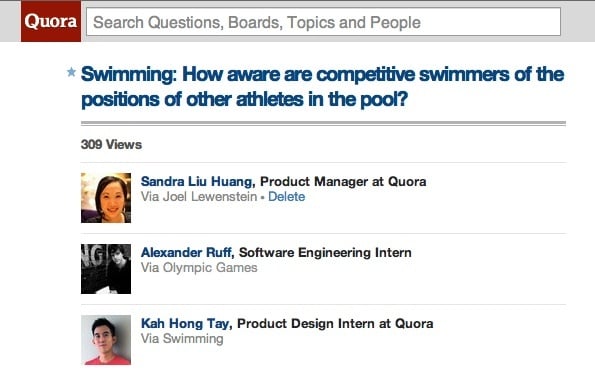
Task: Visit Alexander Ruff's profile name link
Action: (x=186, y=252)
